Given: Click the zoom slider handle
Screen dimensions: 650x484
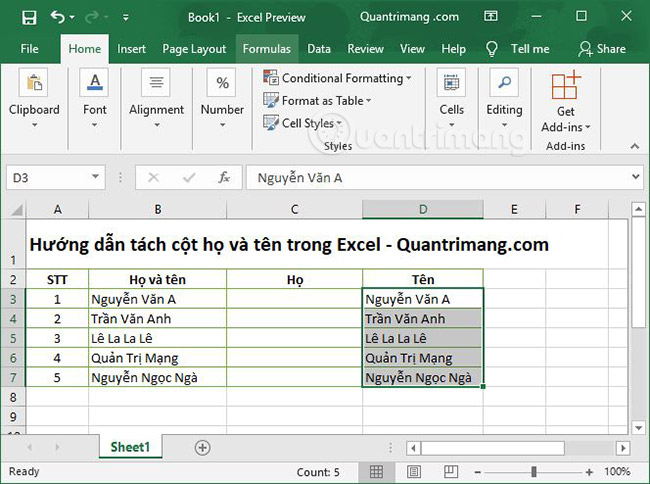Looking at the screenshot, I should point(534,472).
